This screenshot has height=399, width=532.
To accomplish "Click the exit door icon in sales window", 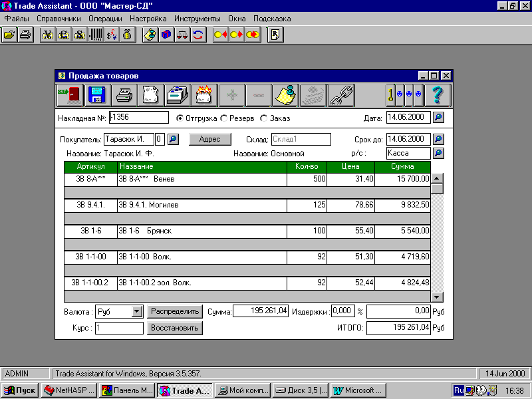I will coord(70,95).
